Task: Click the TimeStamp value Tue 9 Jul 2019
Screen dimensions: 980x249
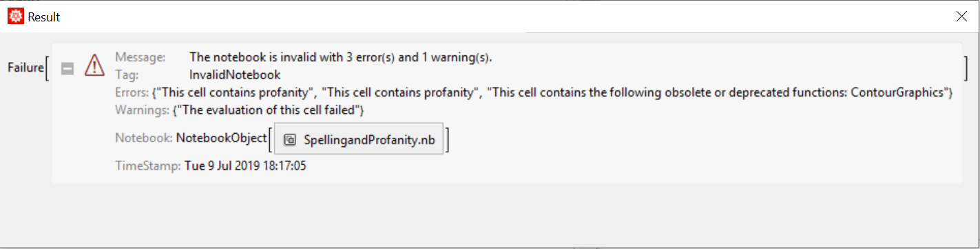Action: tap(245, 166)
